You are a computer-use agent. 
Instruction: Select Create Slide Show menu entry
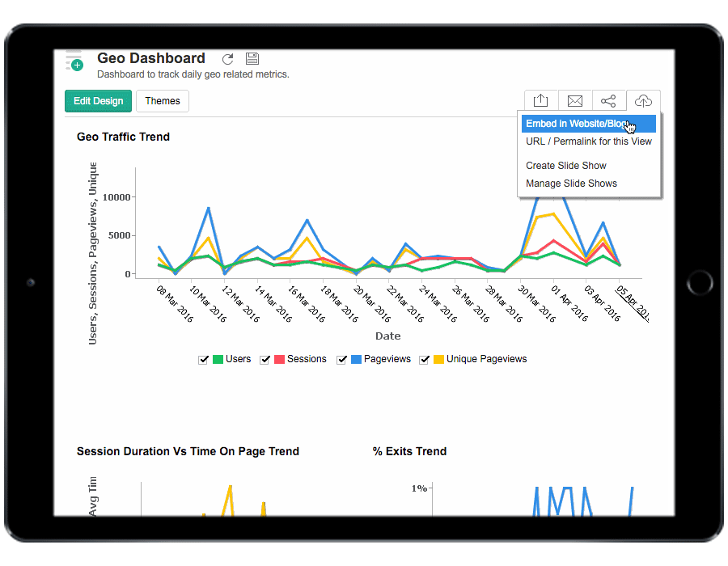566,166
